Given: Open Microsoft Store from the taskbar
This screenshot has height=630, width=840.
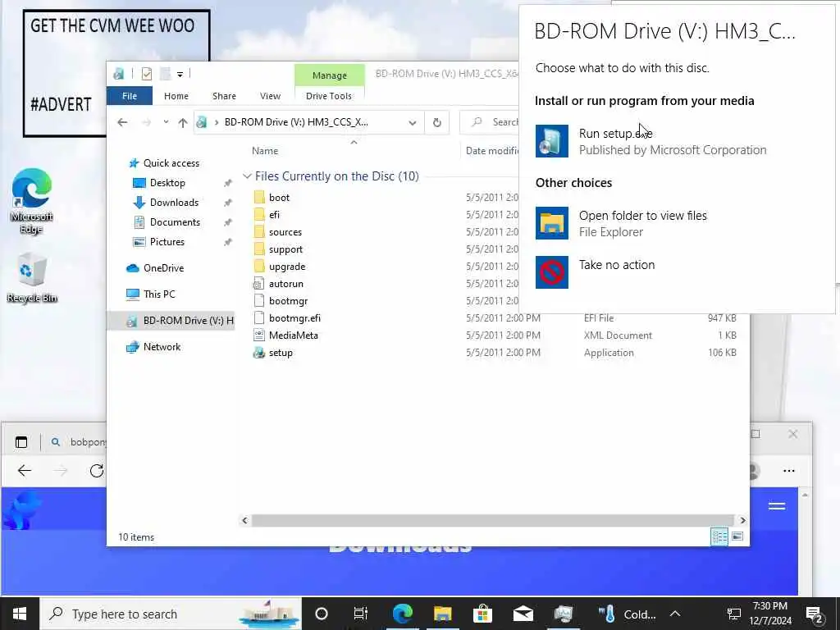Looking at the screenshot, I should pos(482,614).
